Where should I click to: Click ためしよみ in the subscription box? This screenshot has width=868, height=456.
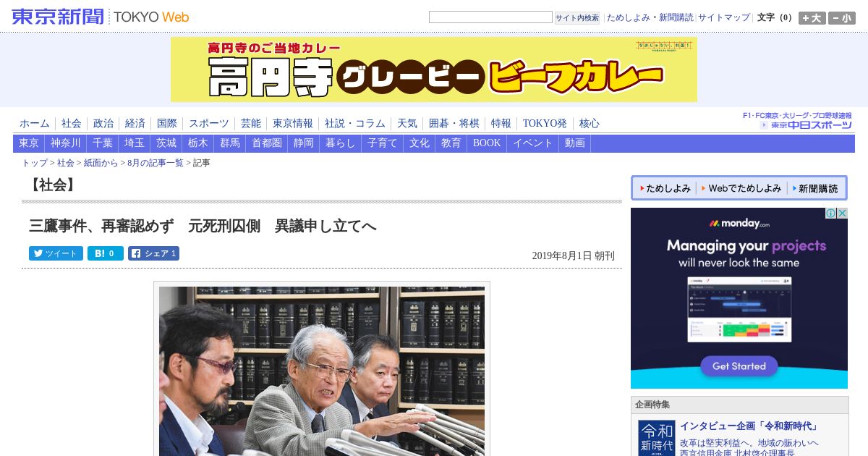pyautogui.click(x=665, y=188)
